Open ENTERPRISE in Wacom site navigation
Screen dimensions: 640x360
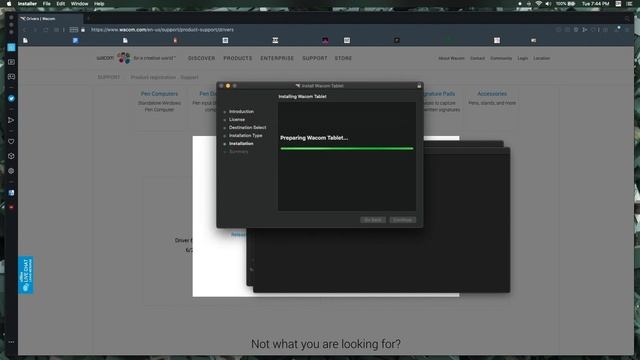[277, 58]
